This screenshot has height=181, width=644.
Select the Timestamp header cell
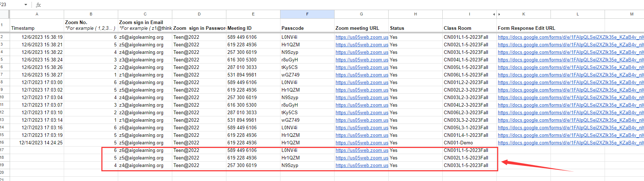(37, 28)
